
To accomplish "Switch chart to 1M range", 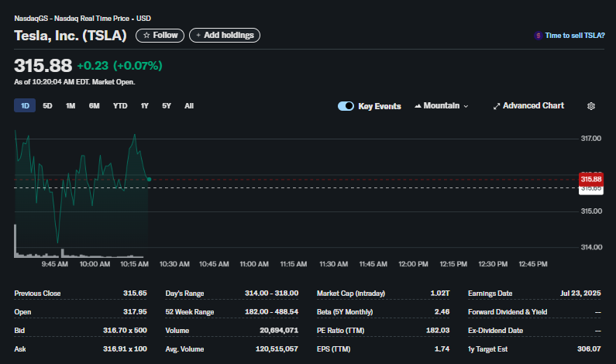I will pyautogui.click(x=71, y=105).
